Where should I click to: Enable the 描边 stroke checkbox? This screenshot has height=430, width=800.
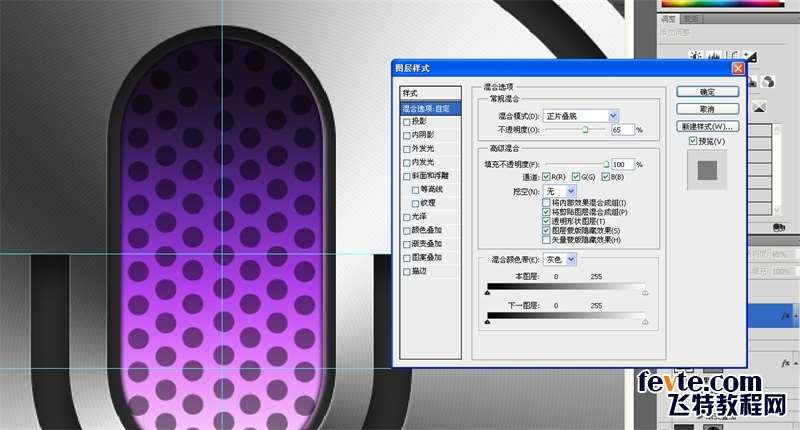(407, 272)
